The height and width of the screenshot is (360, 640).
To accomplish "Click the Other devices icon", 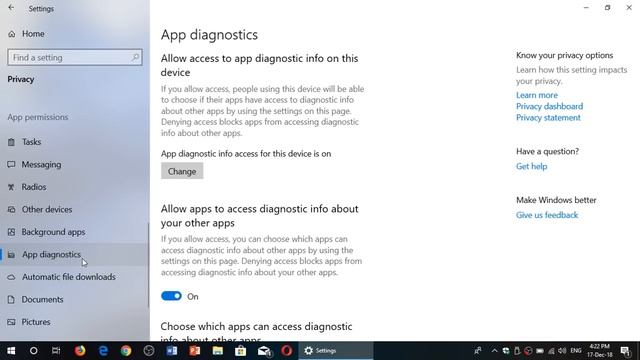I will (x=11, y=209).
